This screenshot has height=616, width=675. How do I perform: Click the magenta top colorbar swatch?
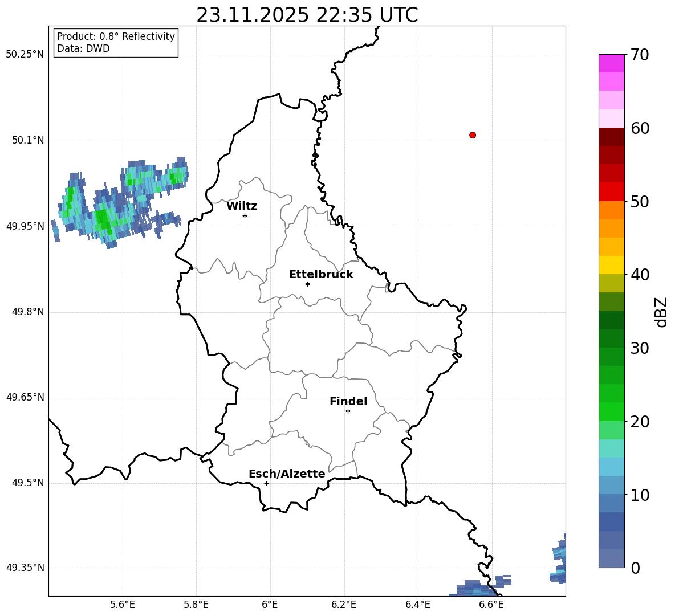(x=612, y=63)
